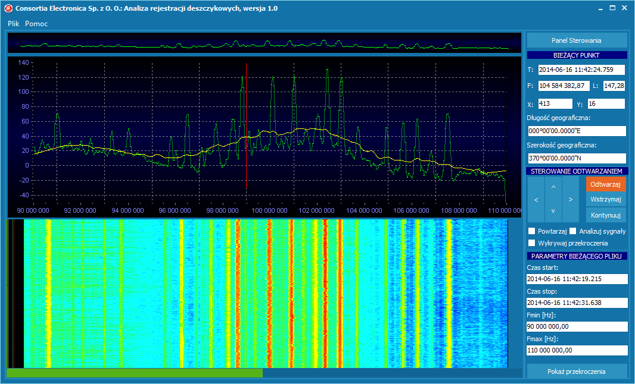
Task: Check the Wykrywaj przekroczenia option
Action: tap(532, 243)
